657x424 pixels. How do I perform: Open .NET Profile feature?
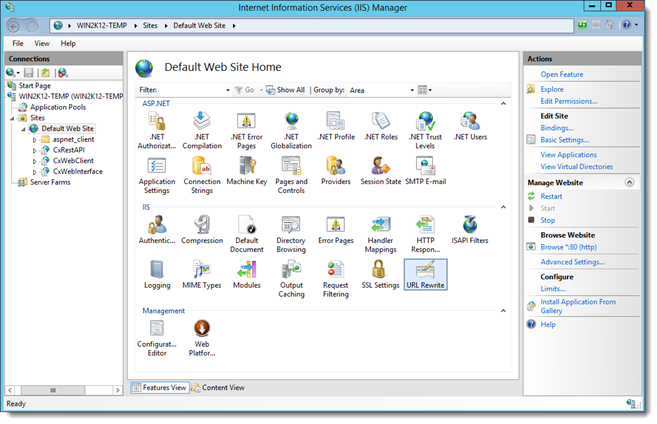(336, 126)
